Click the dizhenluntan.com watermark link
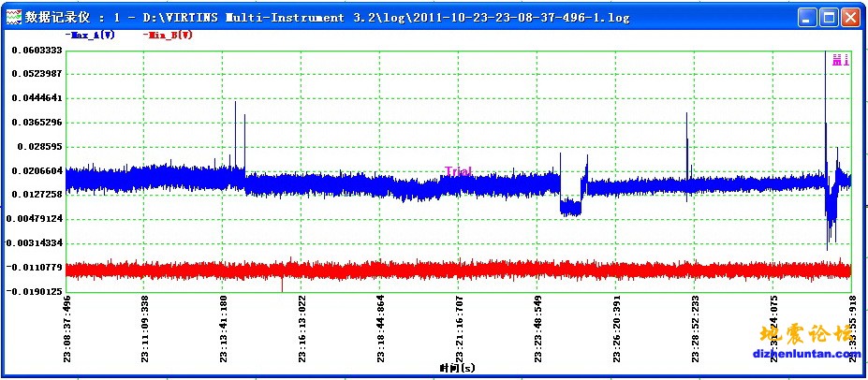The height and width of the screenshot is (380, 868). point(802,354)
